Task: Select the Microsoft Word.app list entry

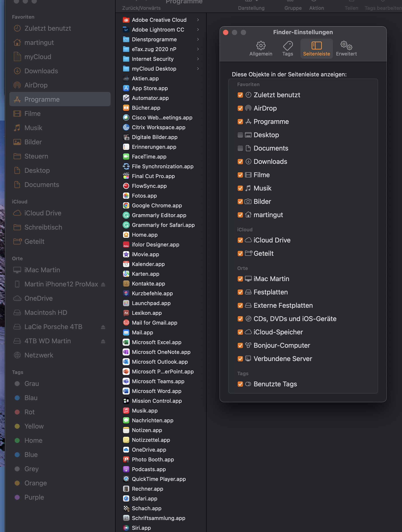Action: [156, 391]
